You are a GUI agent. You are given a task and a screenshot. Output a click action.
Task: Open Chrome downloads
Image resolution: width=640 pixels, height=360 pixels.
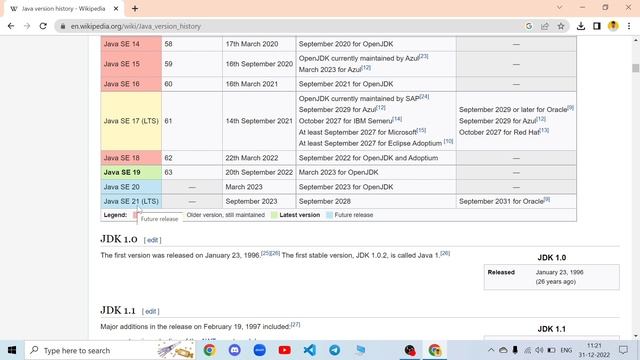[581, 26]
